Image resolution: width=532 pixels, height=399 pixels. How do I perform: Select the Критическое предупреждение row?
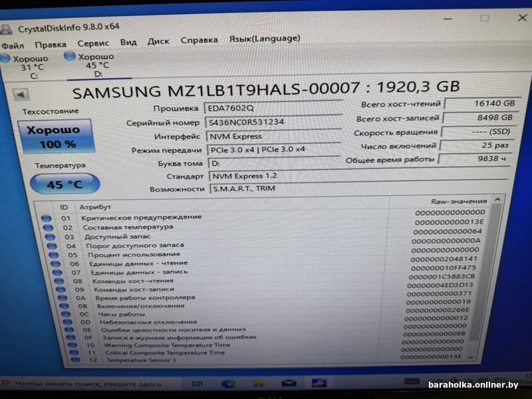[x=265, y=215]
